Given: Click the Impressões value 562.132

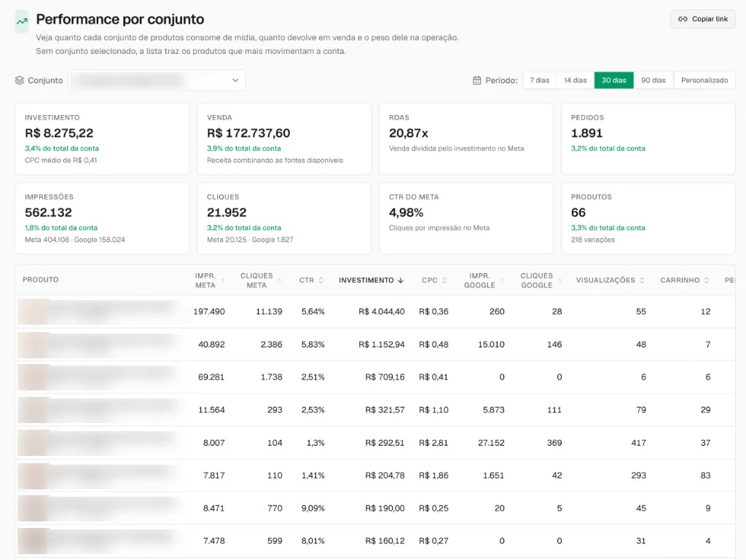Looking at the screenshot, I should 48,213.
